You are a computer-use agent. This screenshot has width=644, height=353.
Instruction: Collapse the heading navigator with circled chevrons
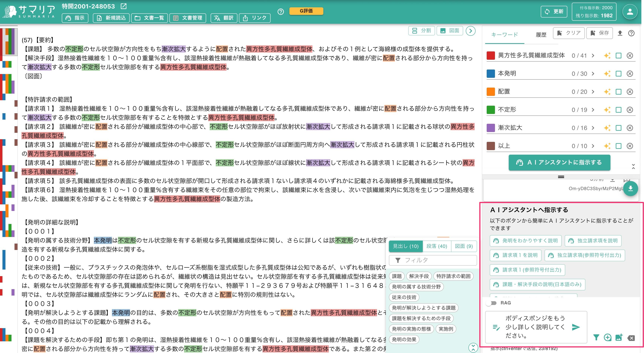pyautogui.click(x=473, y=348)
